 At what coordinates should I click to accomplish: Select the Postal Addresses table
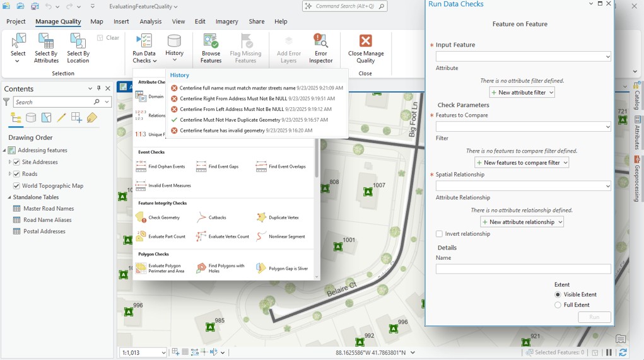[44, 231]
